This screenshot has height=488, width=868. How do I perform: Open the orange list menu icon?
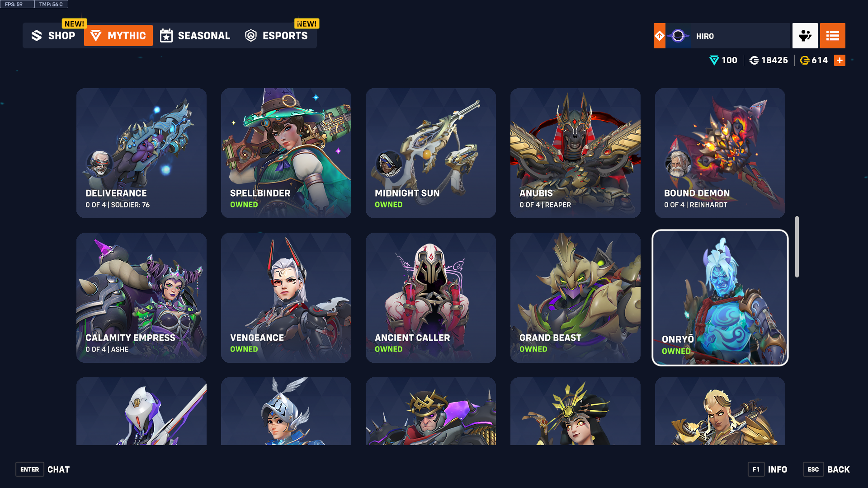pyautogui.click(x=832, y=36)
